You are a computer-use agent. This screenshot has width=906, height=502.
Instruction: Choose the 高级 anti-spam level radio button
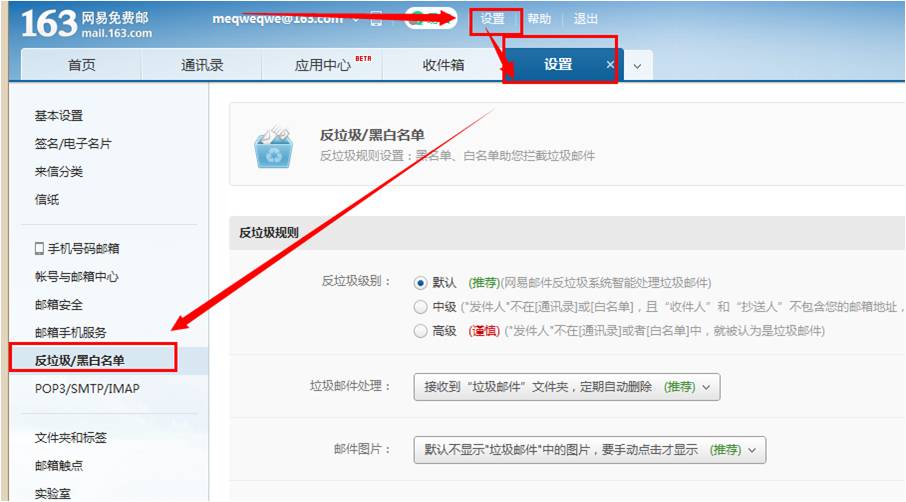coord(421,331)
